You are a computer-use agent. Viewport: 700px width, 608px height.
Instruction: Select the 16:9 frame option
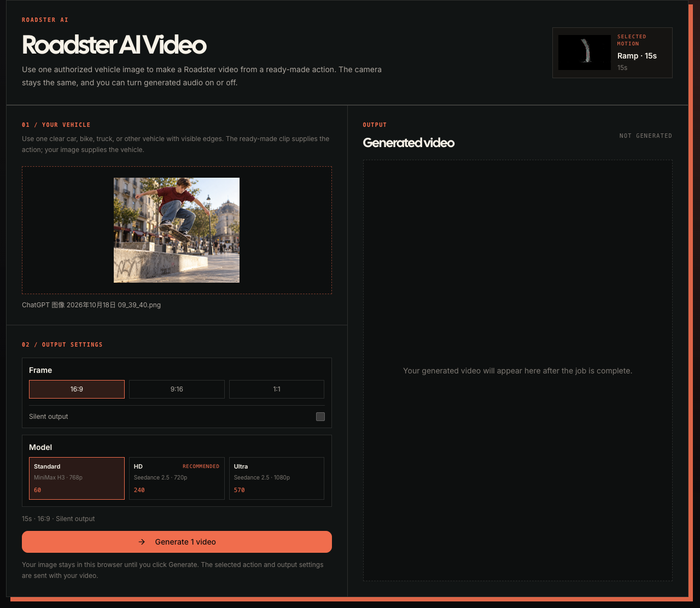coord(77,389)
